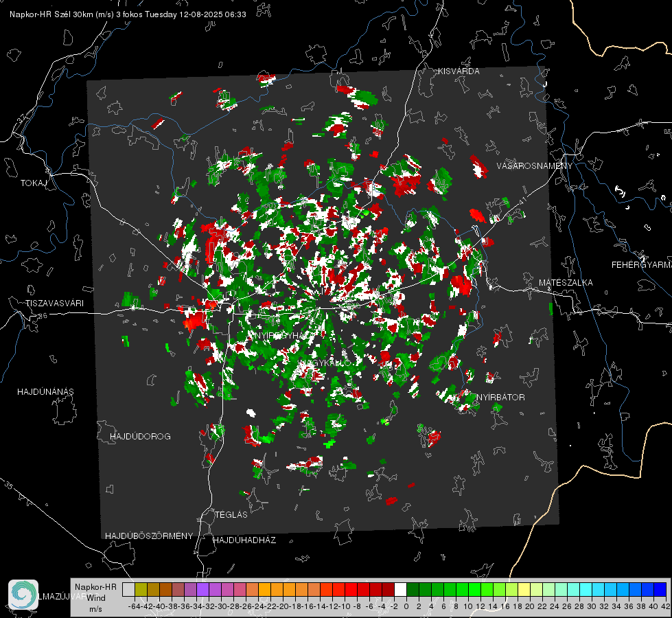Click the TÉGLÁS city label
This screenshot has width=672, height=618.
click(x=231, y=515)
